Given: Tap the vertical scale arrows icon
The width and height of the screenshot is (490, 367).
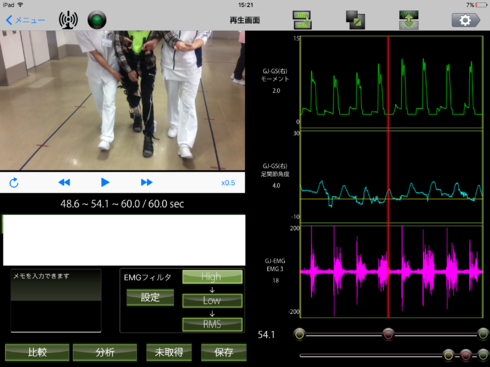Looking at the screenshot, I should (x=409, y=20).
